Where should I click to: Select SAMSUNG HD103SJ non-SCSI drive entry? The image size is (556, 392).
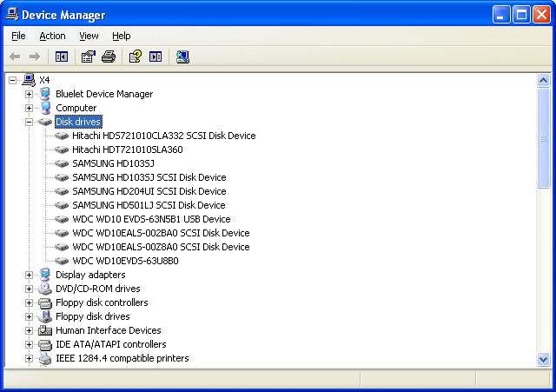[x=113, y=163]
